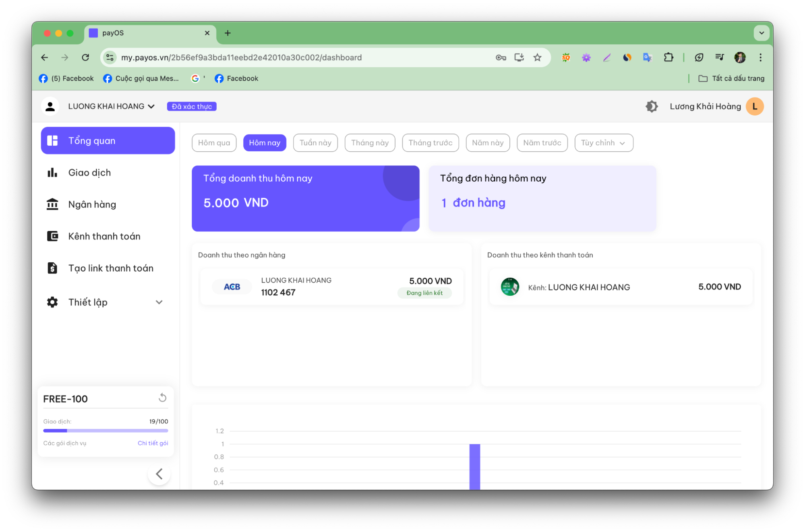The image size is (805, 532).
Task: Click the Kênh thanh toán wallet icon
Action: point(52,236)
